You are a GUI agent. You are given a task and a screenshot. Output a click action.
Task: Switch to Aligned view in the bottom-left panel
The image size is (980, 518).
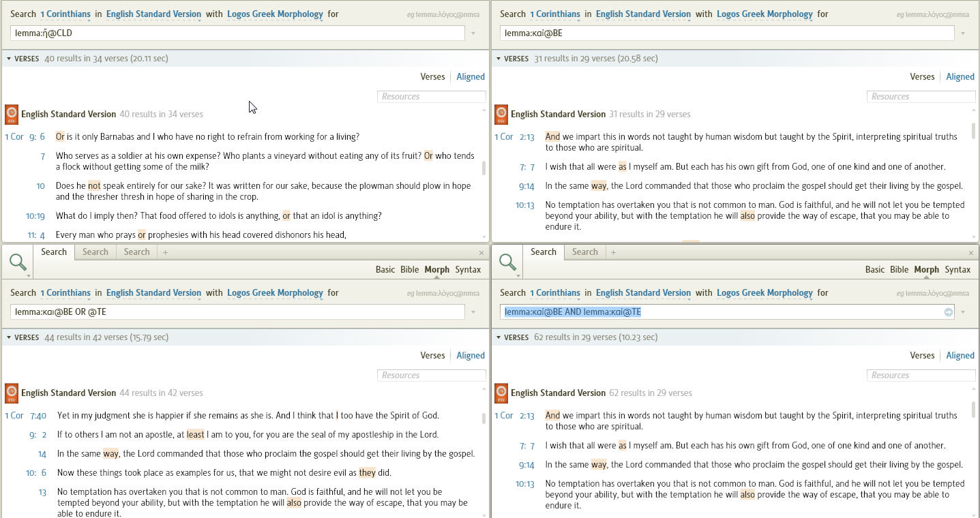[x=471, y=356]
